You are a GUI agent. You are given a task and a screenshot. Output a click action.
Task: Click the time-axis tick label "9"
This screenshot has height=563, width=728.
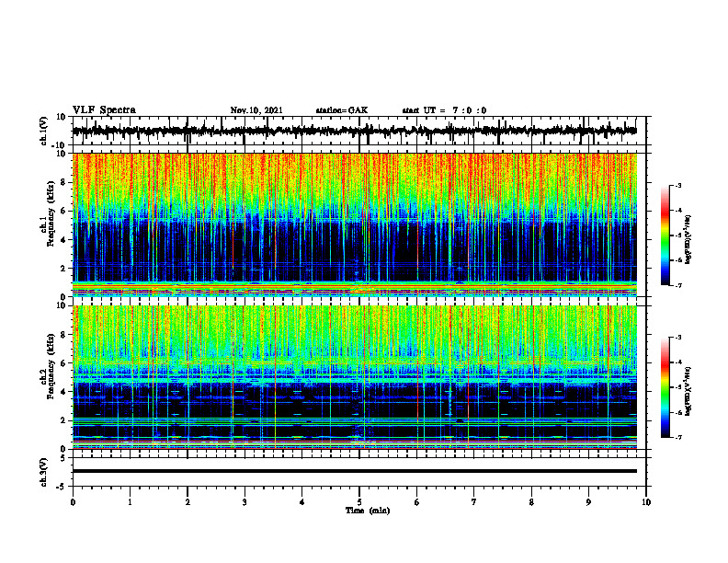point(588,502)
